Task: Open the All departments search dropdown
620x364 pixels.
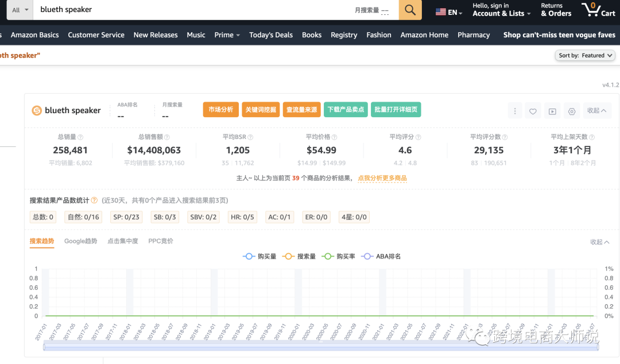Action: [x=20, y=10]
